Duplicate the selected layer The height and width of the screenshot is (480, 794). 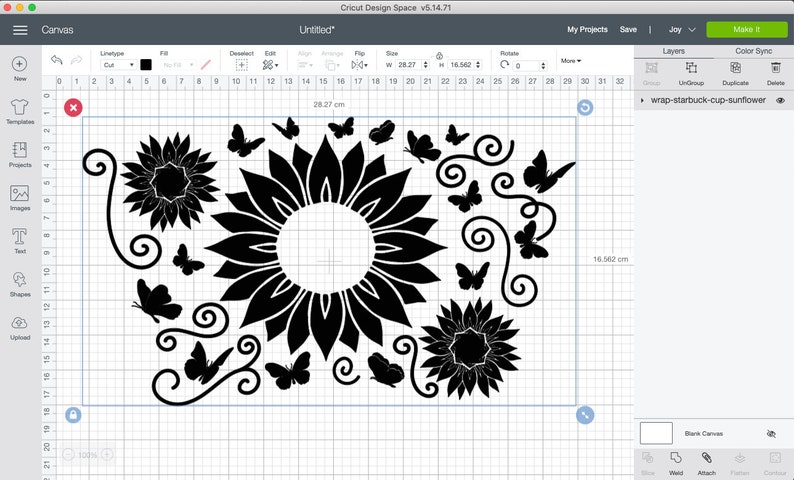tap(735, 73)
